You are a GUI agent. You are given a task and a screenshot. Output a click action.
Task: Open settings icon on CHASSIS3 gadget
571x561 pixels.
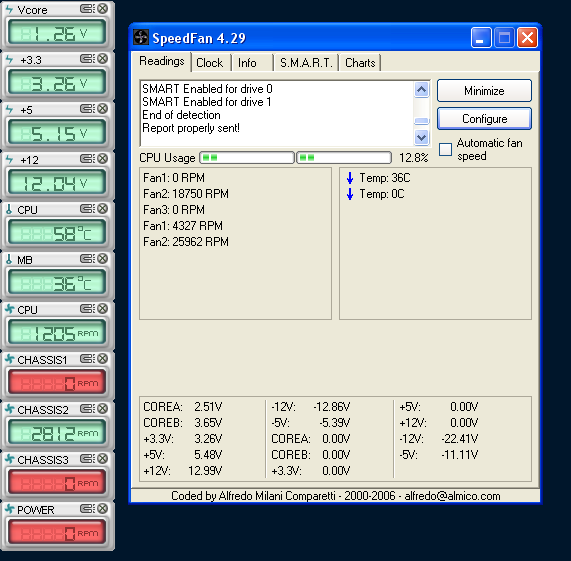tap(87, 458)
